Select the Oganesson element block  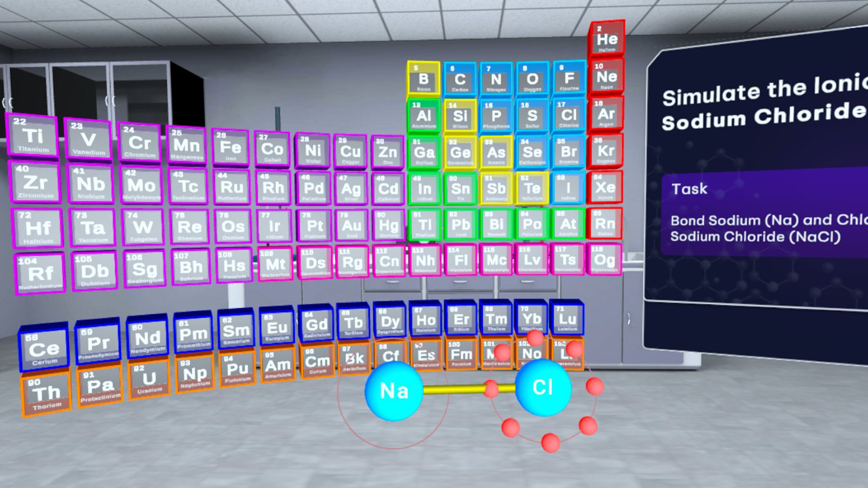(x=604, y=260)
